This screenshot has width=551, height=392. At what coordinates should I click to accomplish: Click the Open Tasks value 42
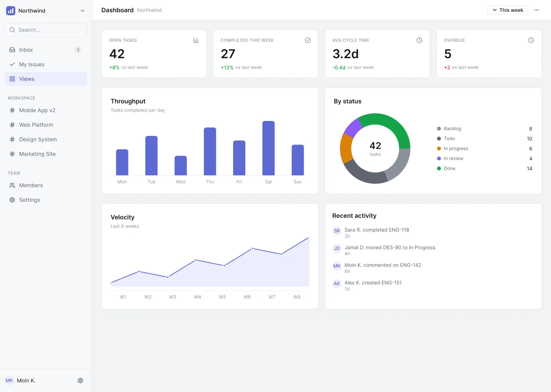point(117,54)
